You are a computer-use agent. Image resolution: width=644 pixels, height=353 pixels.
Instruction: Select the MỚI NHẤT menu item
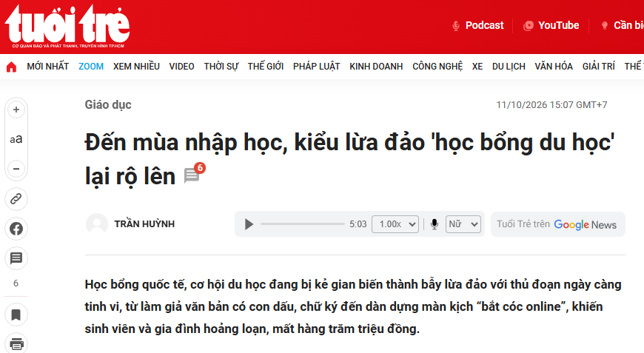point(47,67)
